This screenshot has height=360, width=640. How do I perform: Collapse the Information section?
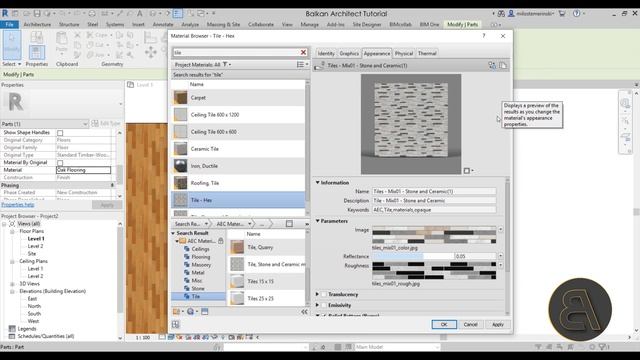coord(318,182)
